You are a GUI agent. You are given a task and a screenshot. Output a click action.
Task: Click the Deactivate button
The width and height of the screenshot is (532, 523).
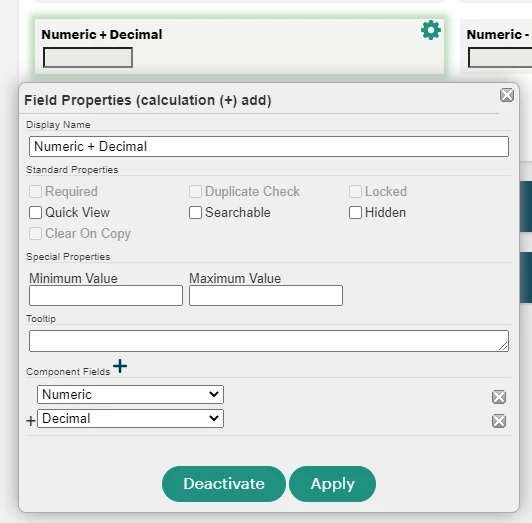(x=224, y=484)
